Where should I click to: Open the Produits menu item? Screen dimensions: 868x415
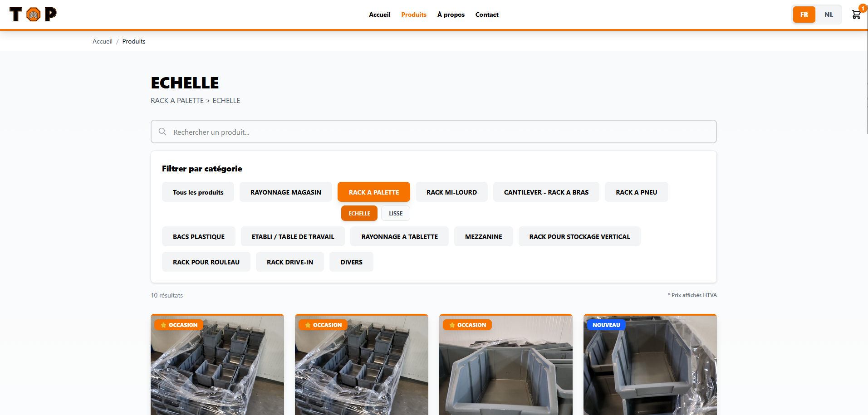pos(413,14)
